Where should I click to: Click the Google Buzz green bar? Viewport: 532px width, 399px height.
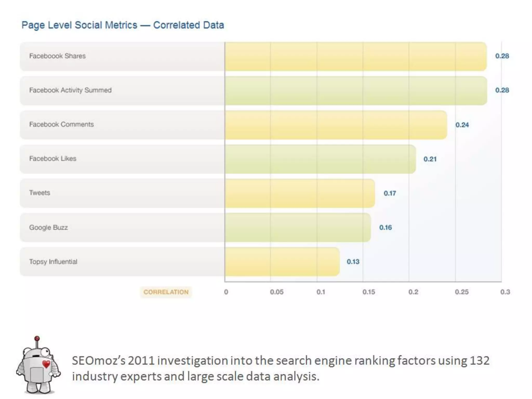(x=297, y=228)
